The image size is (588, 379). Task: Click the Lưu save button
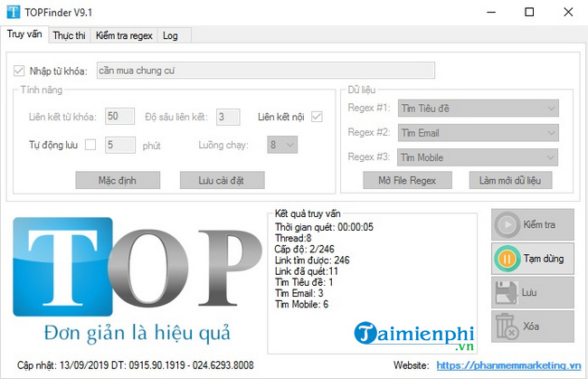(x=533, y=292)
